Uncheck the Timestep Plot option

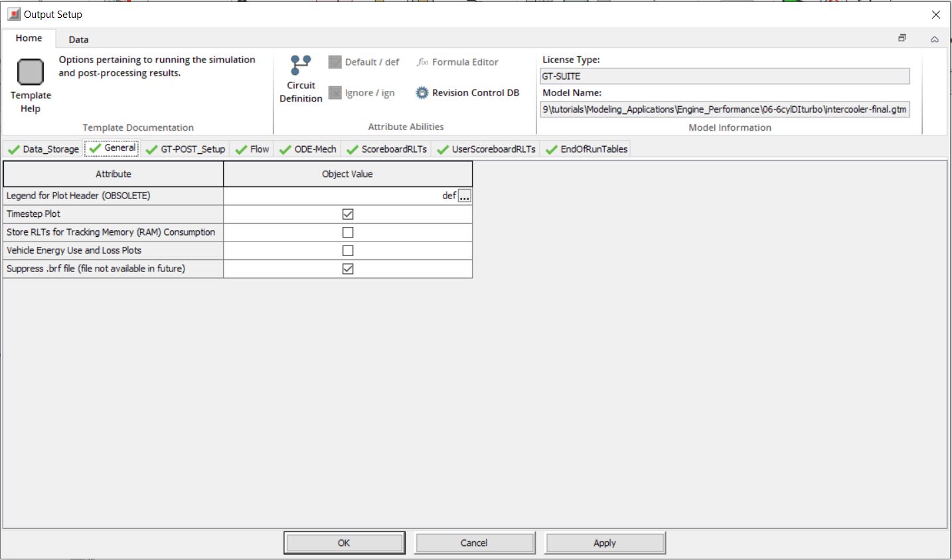coord(347,214)
